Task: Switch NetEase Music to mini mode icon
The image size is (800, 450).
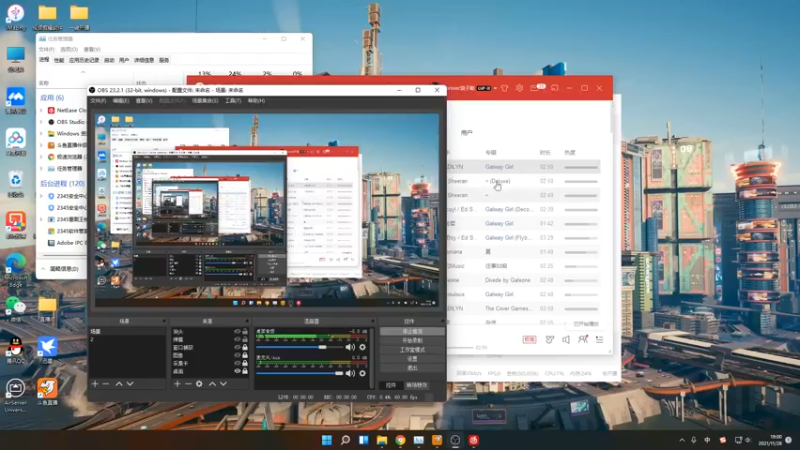Action: [555, 88]
